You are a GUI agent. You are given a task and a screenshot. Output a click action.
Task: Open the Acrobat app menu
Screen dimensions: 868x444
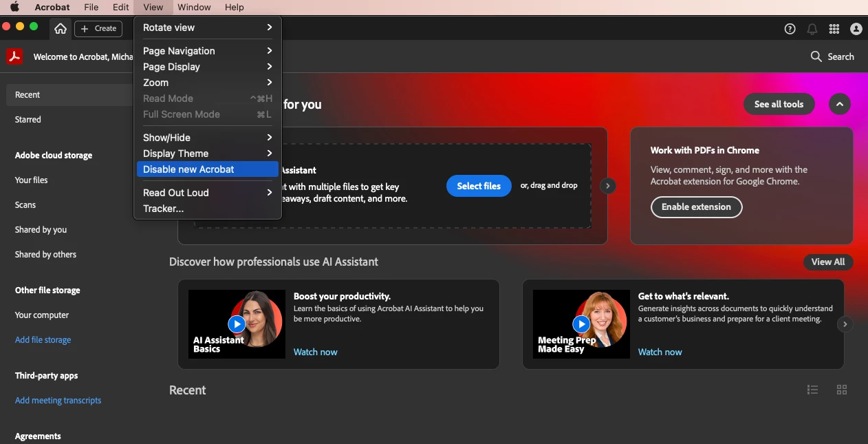(x=52, y=7)
